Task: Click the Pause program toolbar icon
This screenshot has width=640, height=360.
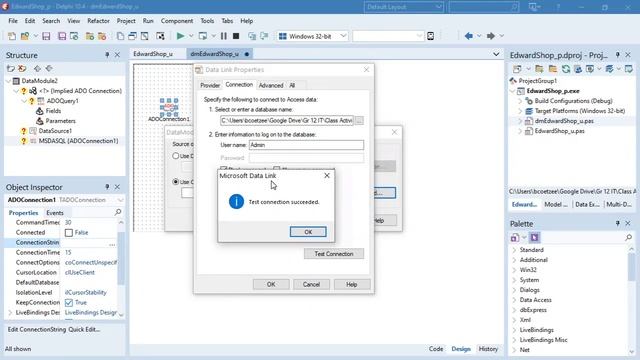Action: pos(224,36)
